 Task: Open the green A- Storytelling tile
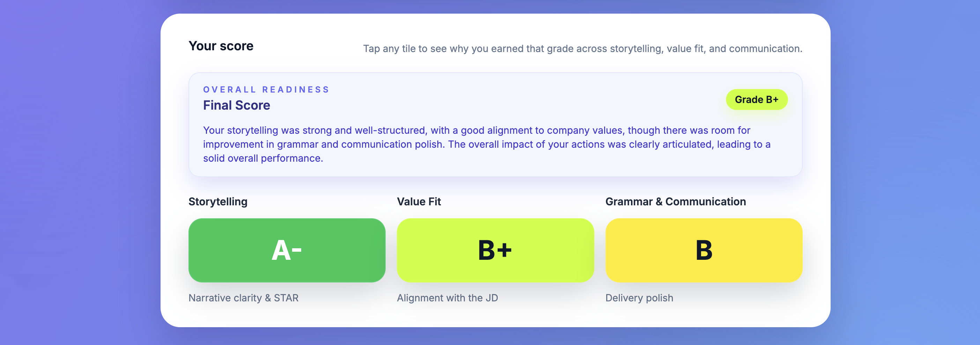click(x=287, y=250)
